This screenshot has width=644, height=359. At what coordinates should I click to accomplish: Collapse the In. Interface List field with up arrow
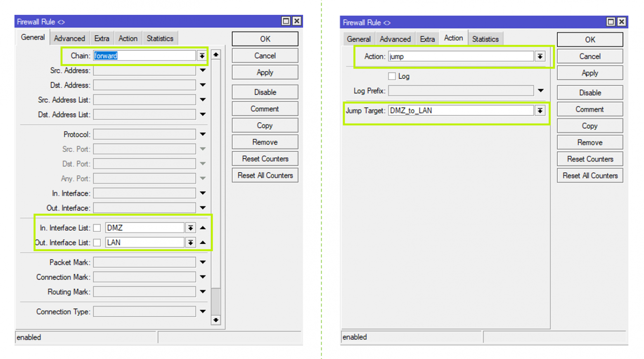[203, 228]
